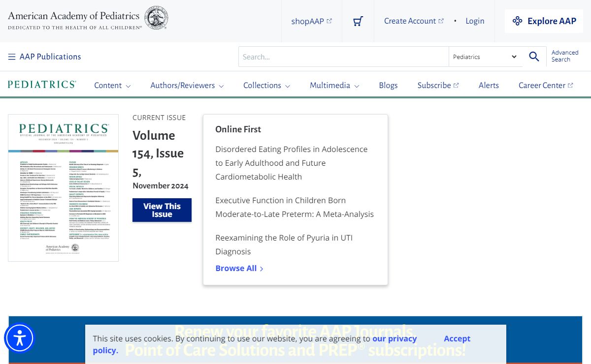Open the AAP Publications hamburger menu
This screenshot has height=364, width=591.
point(44,57)
